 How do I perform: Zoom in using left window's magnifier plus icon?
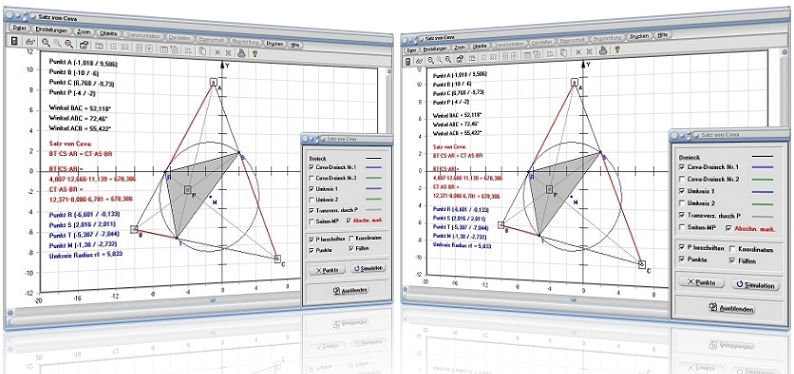pos(46,44)
